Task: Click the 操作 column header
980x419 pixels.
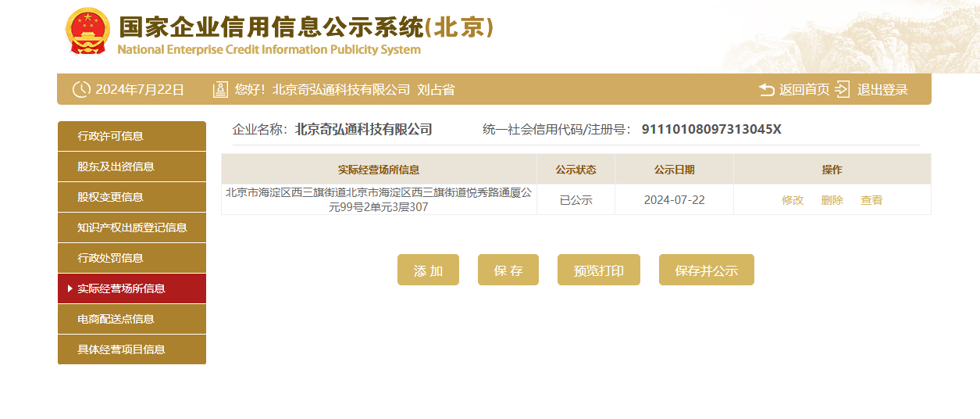Action: click(x=832, y=170)
